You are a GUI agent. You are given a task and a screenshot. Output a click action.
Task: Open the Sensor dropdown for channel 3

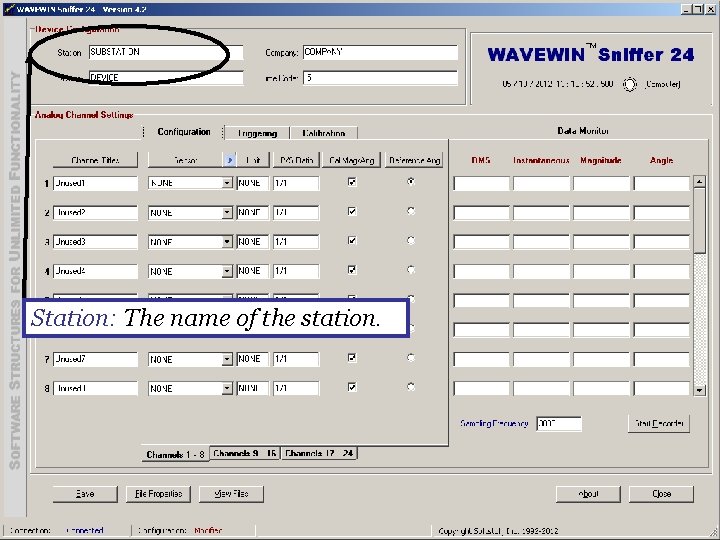227,242
